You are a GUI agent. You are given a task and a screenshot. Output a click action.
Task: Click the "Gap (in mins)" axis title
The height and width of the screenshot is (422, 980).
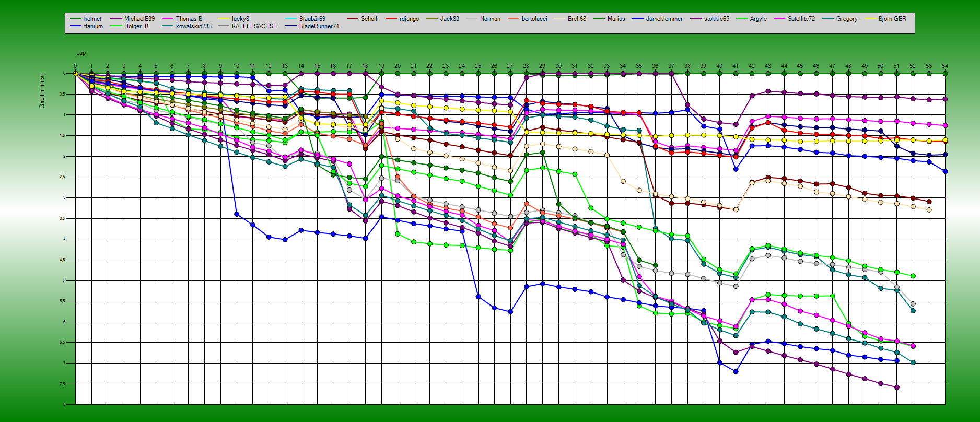[x=42, y=91]
